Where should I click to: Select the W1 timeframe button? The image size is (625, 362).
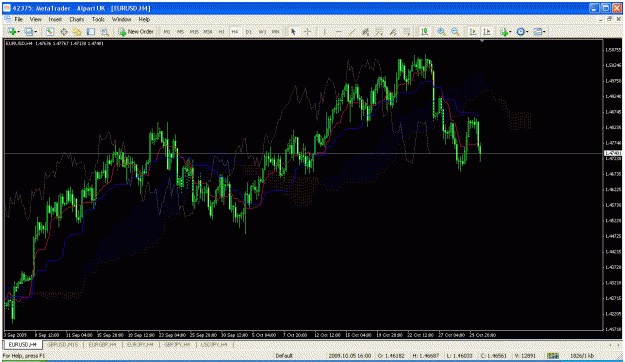[x=262, y=31]
